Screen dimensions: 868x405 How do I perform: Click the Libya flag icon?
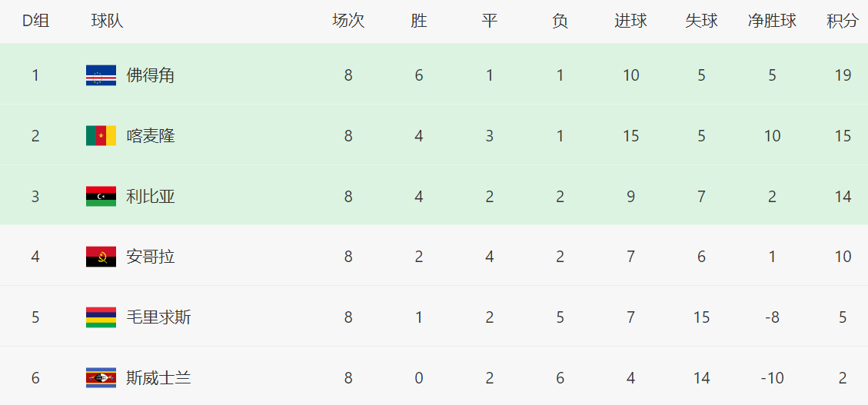click(x=101, y=196)
